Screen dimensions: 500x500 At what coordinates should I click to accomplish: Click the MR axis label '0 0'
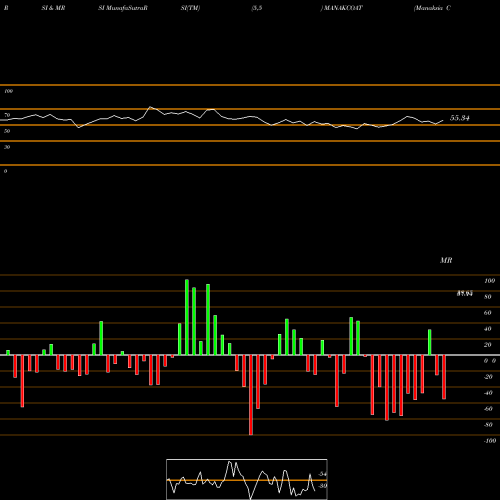coord(490,361)
